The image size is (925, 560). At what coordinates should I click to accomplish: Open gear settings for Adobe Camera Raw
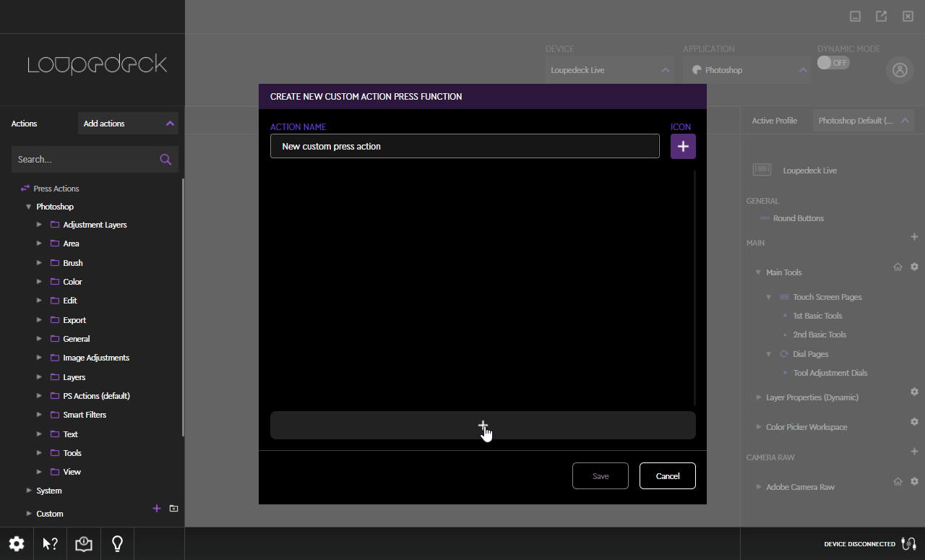[x=914, y=481]
